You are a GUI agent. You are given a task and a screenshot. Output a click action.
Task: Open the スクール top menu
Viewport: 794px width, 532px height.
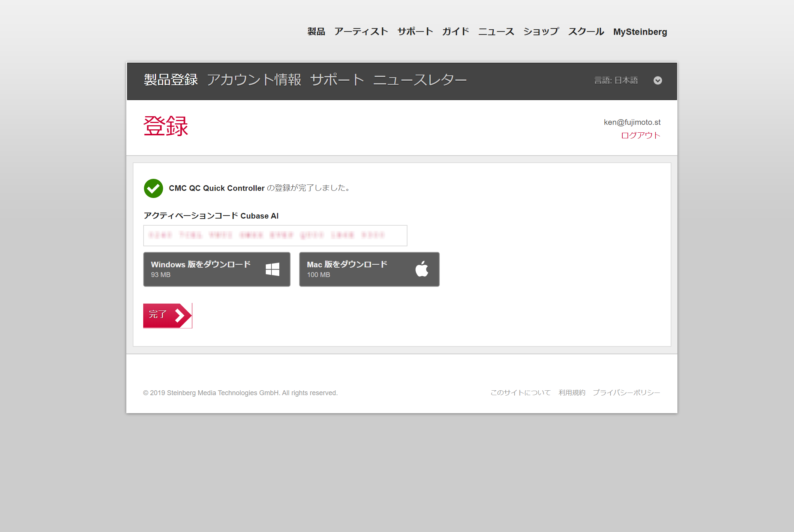click(586, 32)
